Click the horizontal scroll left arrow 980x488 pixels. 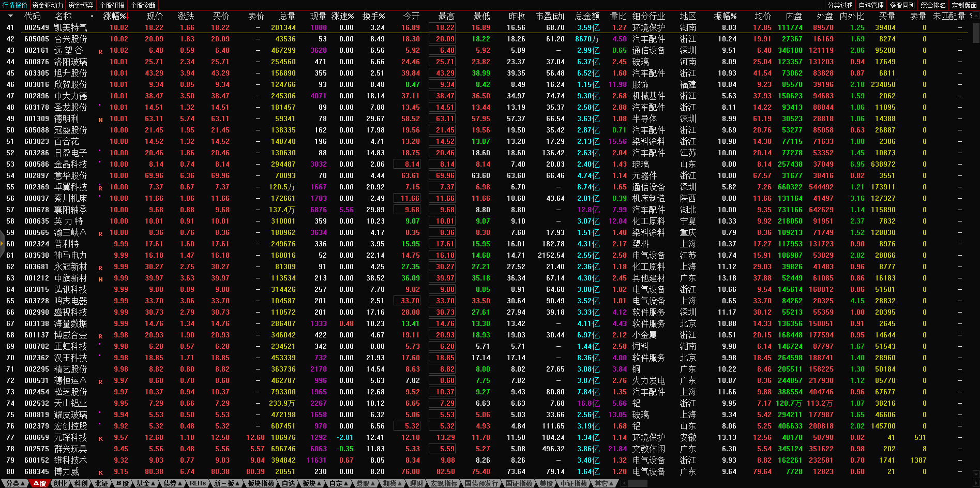coord(624,483)
